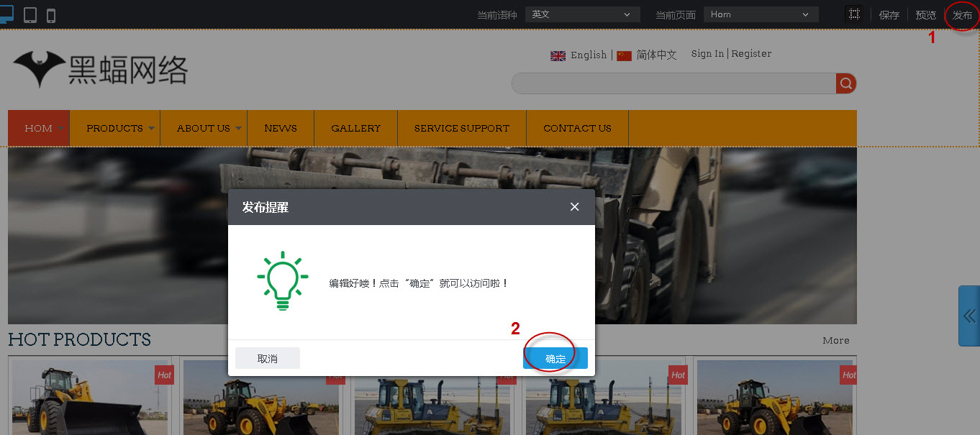Open the ABOUT US navigation menu
The height and width of the screenshot is (435, 980).
click(x=203, y=128)
